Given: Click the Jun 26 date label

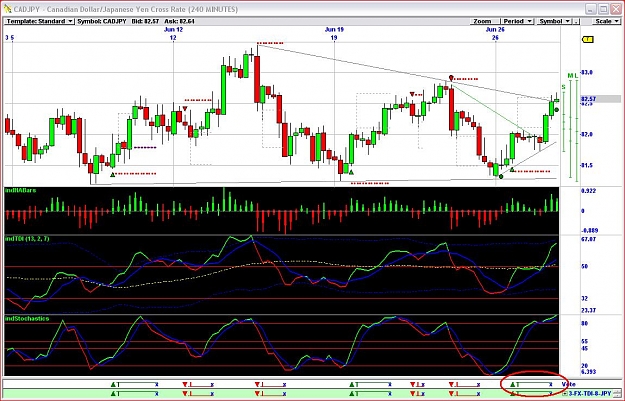Looking at the screenshot, I should [495, 29].
